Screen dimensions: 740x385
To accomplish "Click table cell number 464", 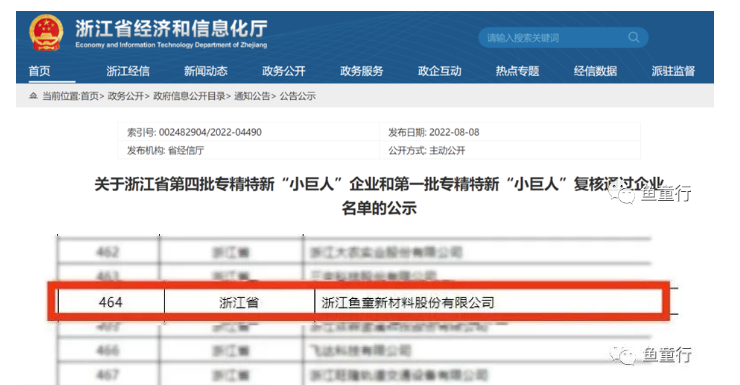I will [x=111, y=302].
